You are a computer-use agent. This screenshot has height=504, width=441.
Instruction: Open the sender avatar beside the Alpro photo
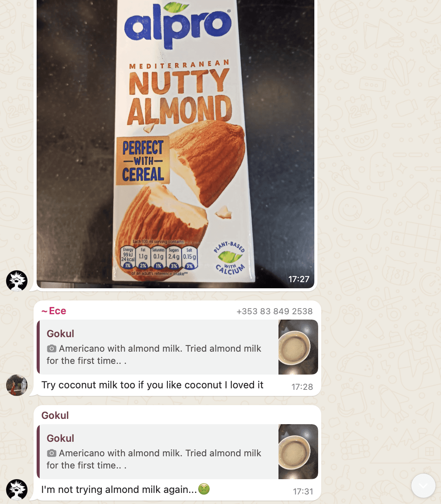coord(17,281)
